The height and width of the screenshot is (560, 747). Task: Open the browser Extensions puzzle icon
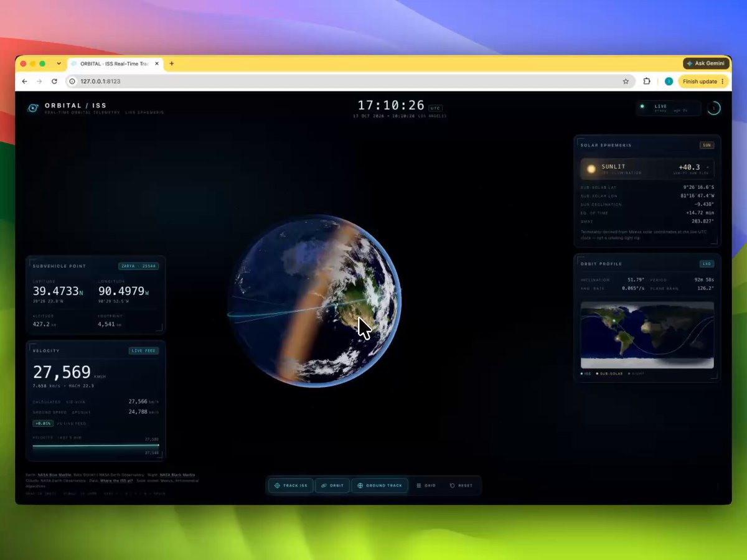(x=647, y=82)
